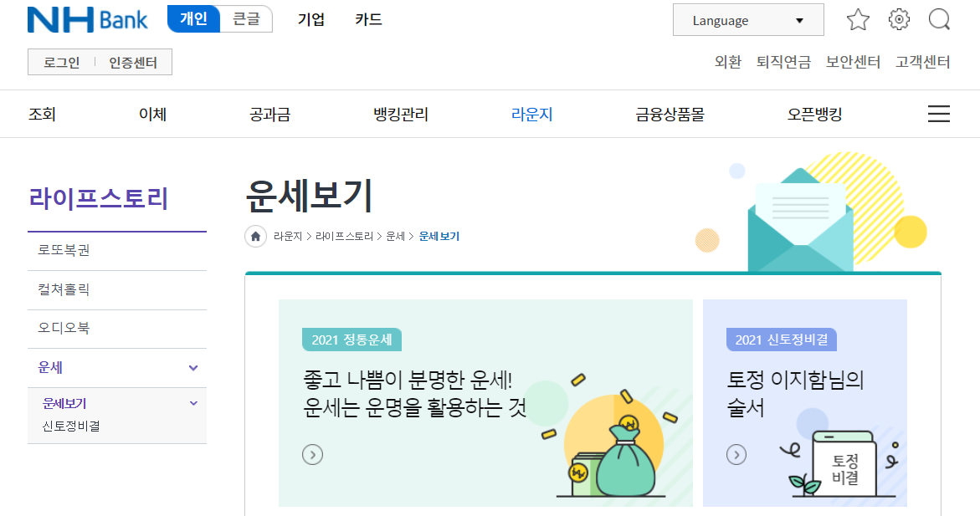Collapse the 운세 sidebar chevron
The height and width of the screenshot is (516, 980).
click(193, 368)
